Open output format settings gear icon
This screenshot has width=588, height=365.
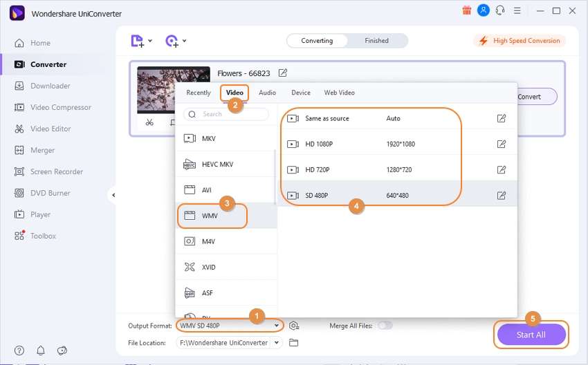tap(294, 326)
